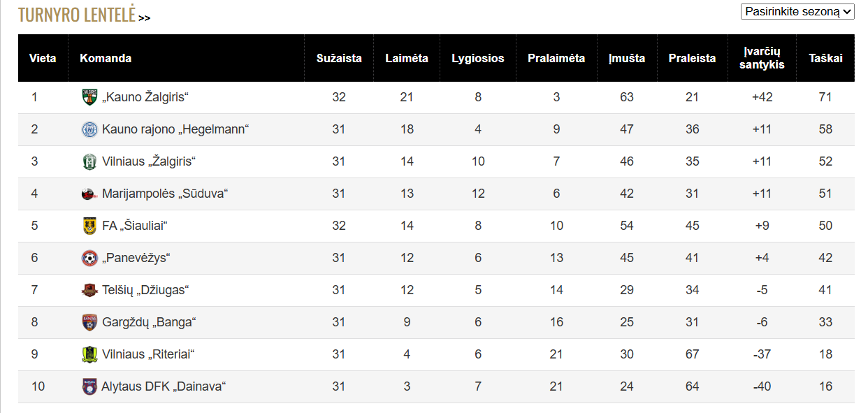Open the Marijampolės „Sūduva“ team link

tap(165, 194)
